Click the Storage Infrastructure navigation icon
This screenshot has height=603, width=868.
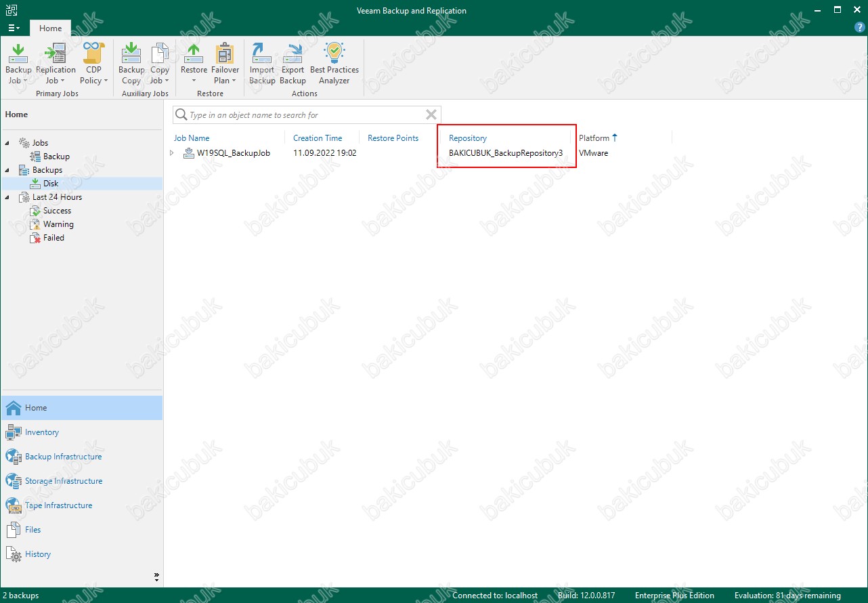(x=14, y=481)
